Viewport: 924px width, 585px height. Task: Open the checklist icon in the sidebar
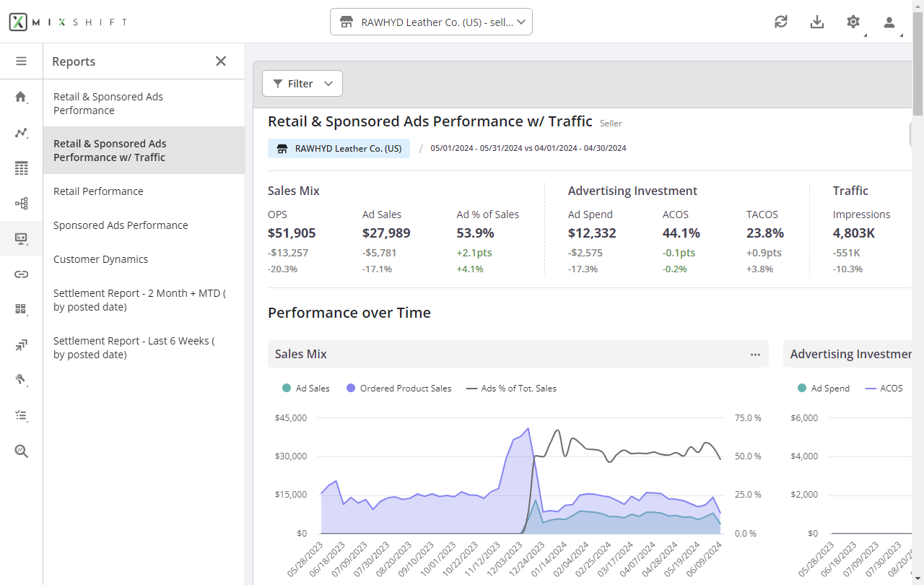point(21,415)
